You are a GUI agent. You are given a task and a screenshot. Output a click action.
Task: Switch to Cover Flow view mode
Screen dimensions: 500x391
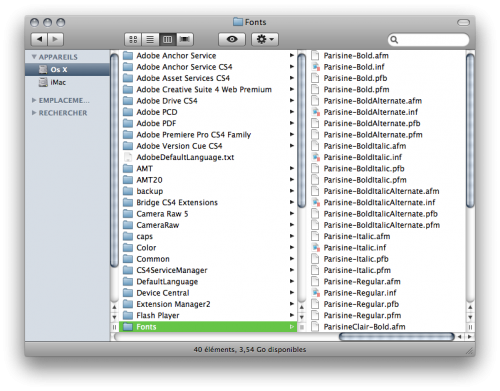coord(185,39)
